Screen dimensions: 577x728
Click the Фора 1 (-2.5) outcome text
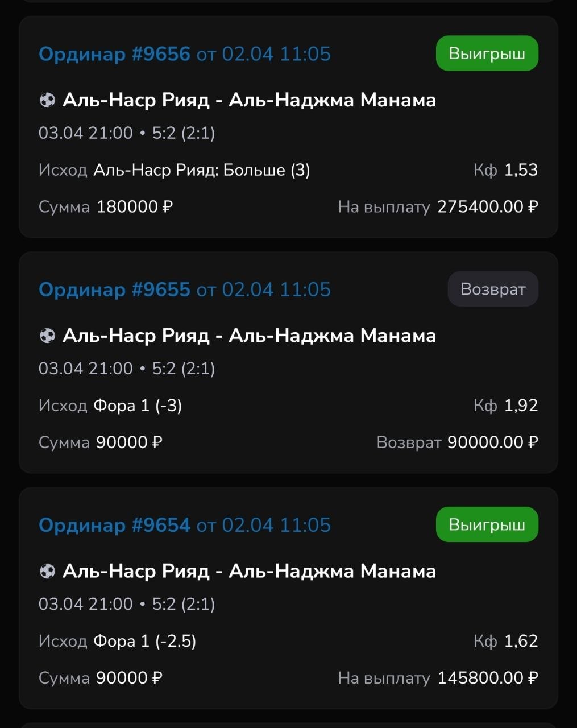pos(144,641)
